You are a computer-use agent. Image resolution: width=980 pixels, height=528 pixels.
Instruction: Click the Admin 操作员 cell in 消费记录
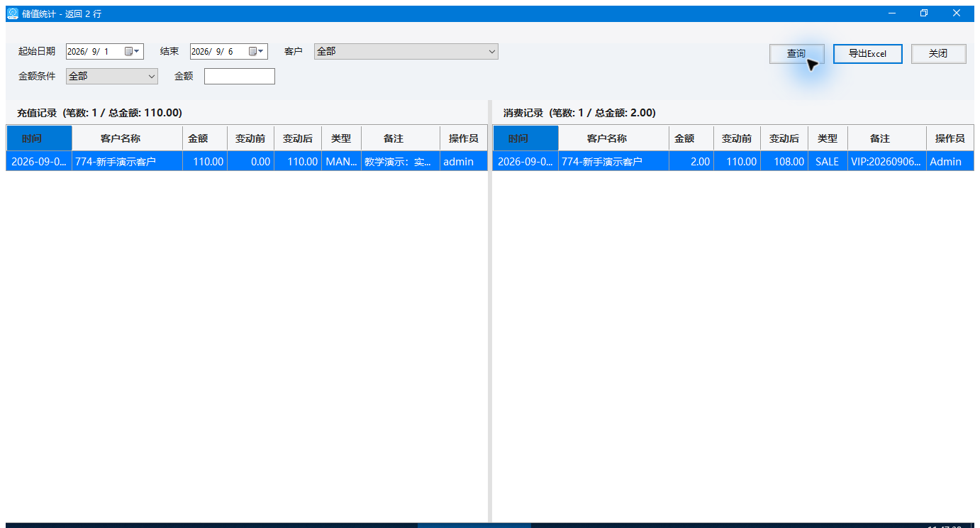950,161
